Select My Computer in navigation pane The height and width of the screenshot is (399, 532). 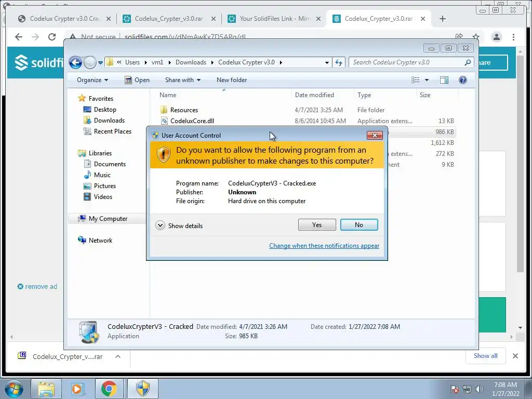click(108, 219)
